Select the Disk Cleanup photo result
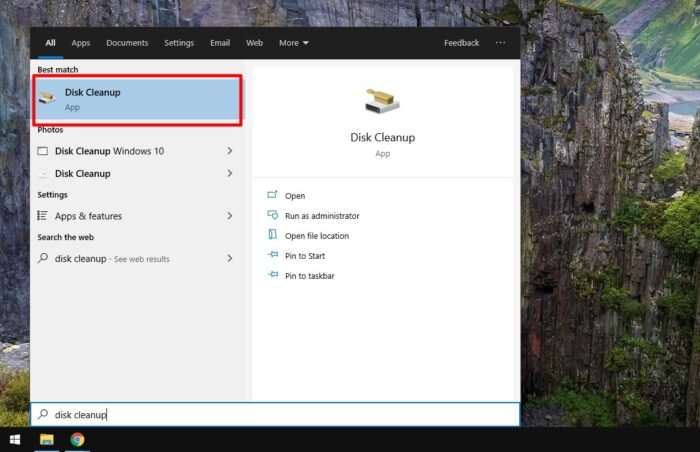The image size is (700, 452). click(138, 173)
